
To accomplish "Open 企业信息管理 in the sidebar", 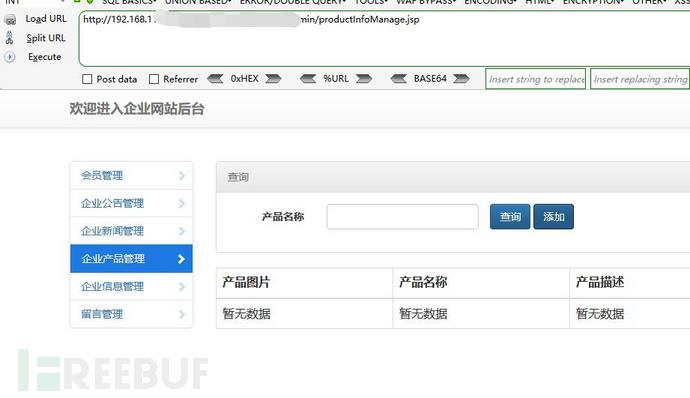I will coord(131,287).
